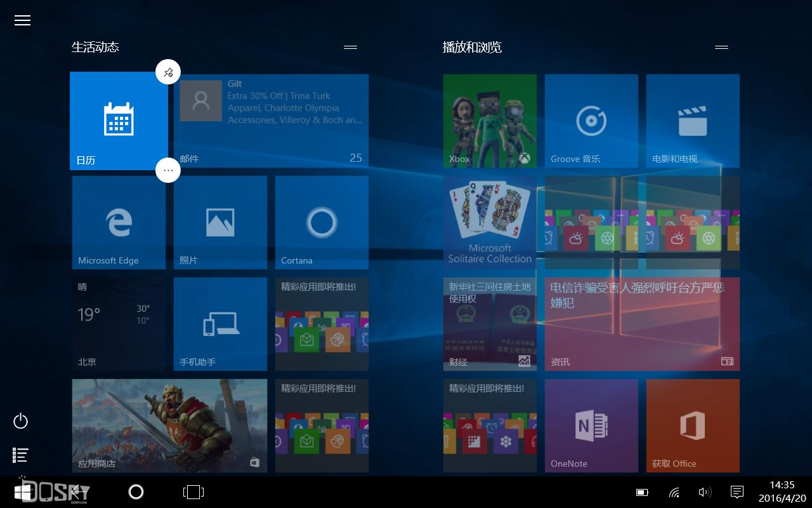Grab the 播放和浏览 group handle

tap(721, 47)
